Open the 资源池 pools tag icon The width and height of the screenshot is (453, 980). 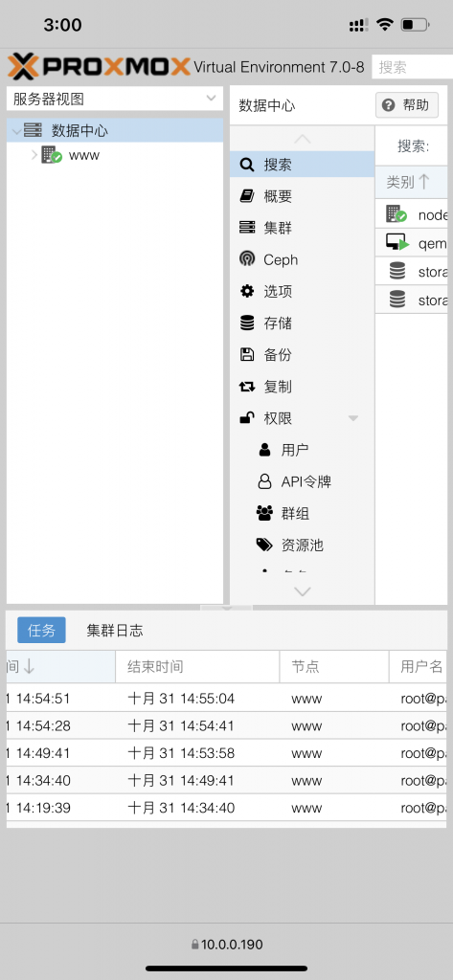(x=264, y=545)
